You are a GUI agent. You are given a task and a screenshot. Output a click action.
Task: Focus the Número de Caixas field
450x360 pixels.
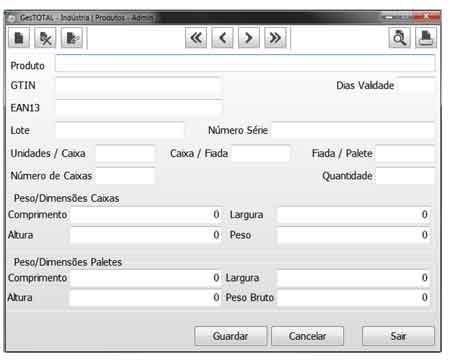(125, 176)
